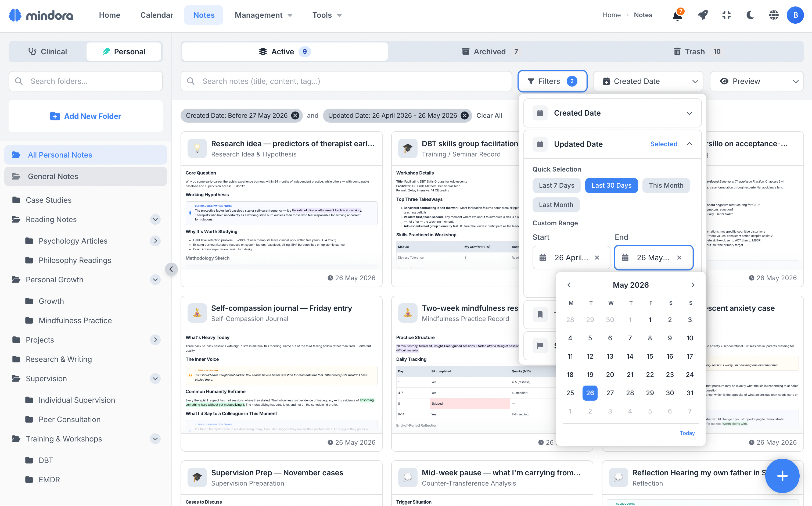Clear the Start date 26 April

(x=597, y=258)
